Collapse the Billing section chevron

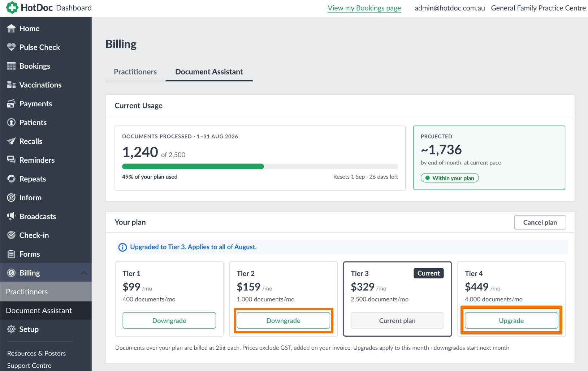[84, 273]
